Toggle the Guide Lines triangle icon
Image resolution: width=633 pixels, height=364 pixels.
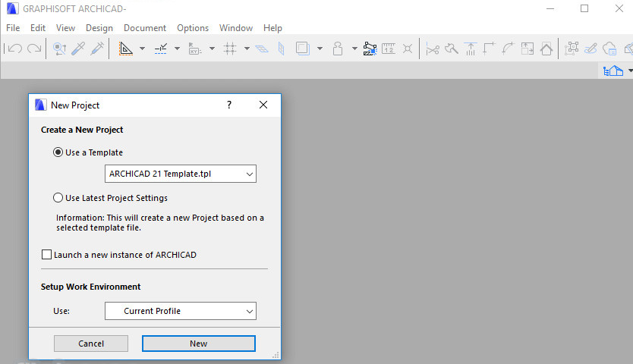click(x=125, y=49)
